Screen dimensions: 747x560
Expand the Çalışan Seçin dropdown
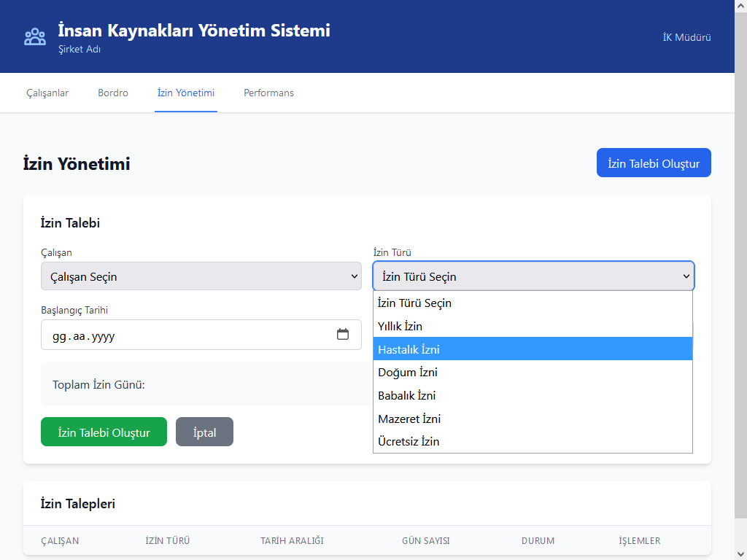tap(201, 276)
